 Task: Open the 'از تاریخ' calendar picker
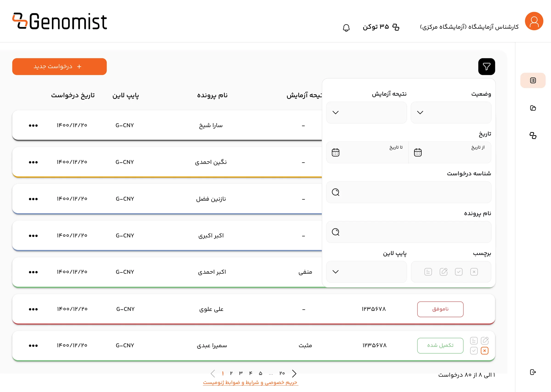(x=418, y=152)
